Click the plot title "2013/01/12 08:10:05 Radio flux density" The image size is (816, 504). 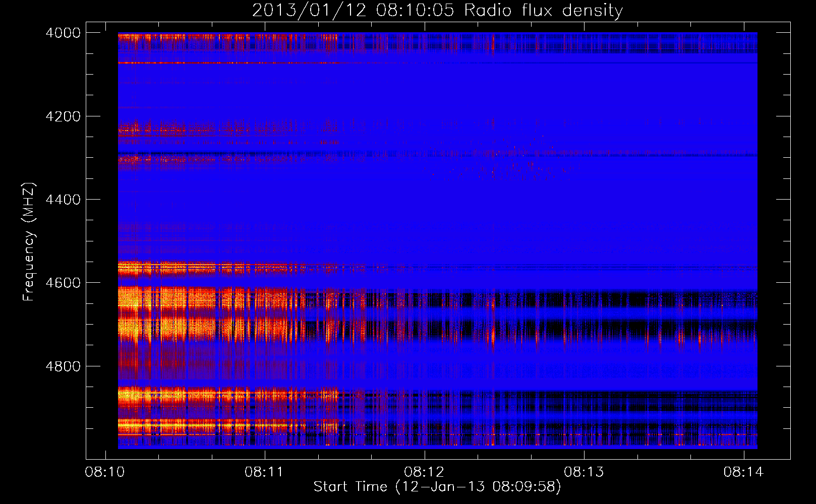pos(437,10)
